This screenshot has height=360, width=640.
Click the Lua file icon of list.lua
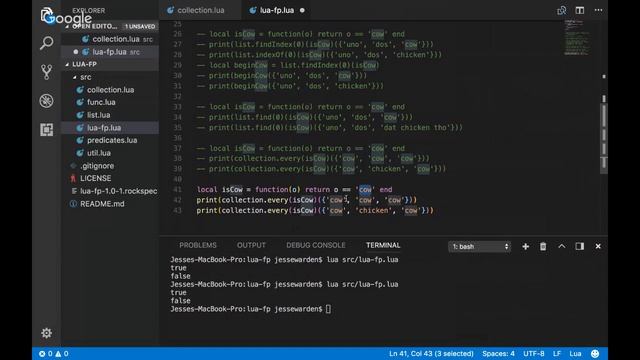[x=80, y=115]
